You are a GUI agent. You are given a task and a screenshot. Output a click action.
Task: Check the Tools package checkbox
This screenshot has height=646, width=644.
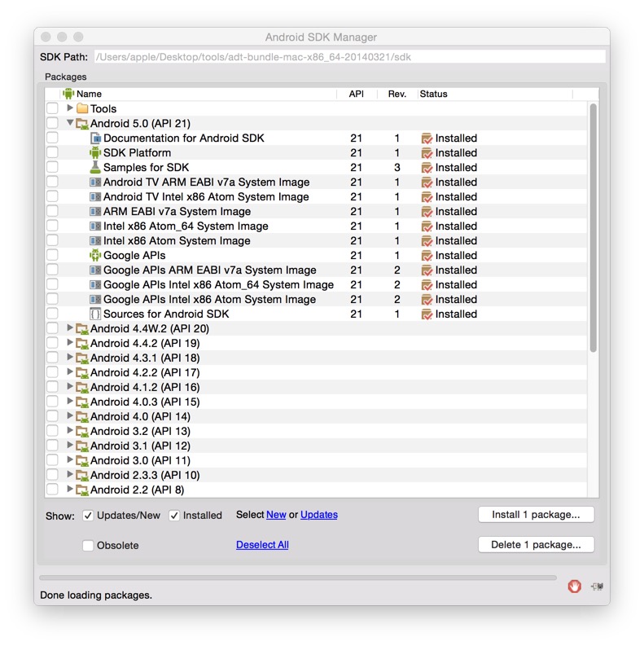pos(52,108)
